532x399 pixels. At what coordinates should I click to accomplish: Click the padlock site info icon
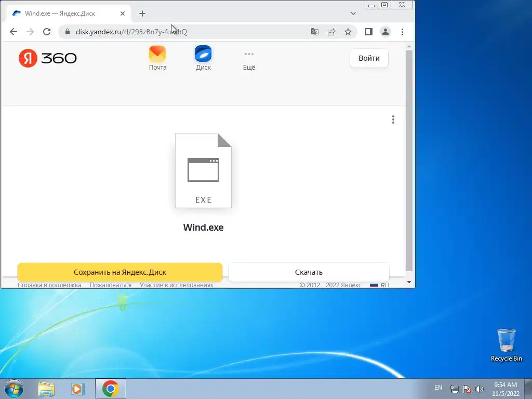pyautogui.click(x=67, y=32)
